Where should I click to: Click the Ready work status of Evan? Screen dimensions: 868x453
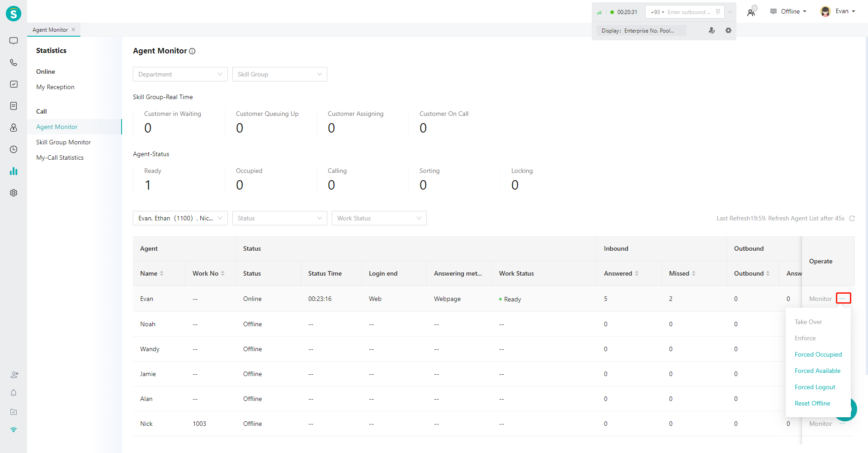(x=510, y=299)
